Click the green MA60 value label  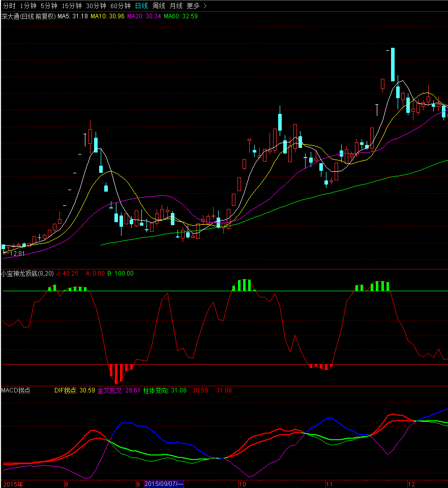pyautogui.click(x=181, y=16)
